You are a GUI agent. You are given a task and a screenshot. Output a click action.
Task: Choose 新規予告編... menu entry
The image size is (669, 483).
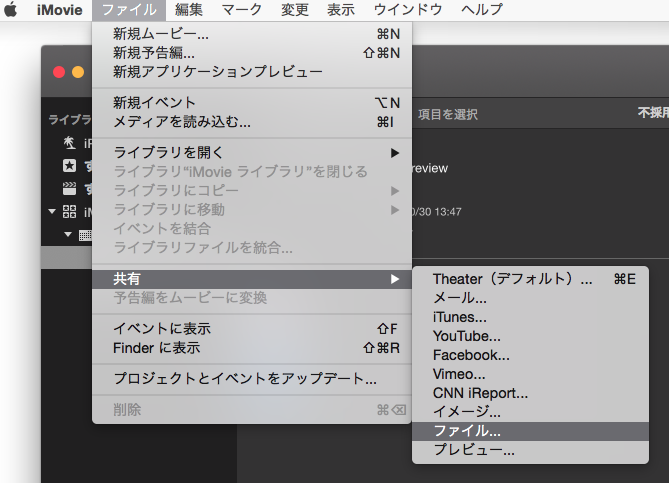point(252,53)
